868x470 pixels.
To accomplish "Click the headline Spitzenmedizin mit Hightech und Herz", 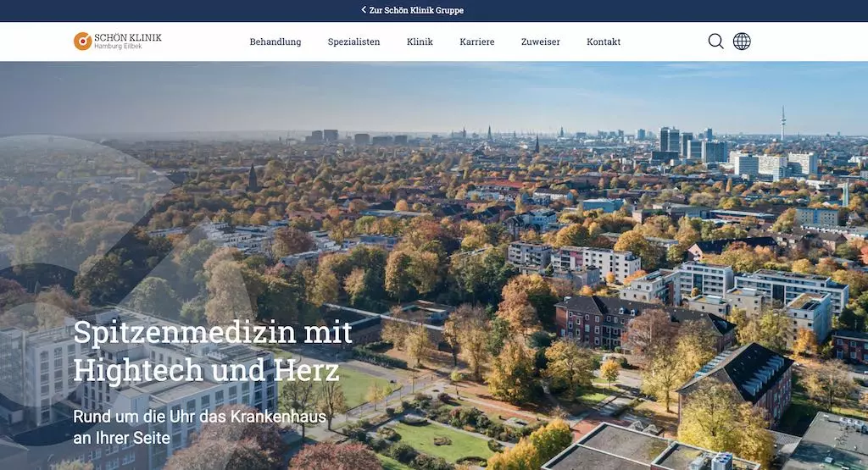I will tap(213, 351).
